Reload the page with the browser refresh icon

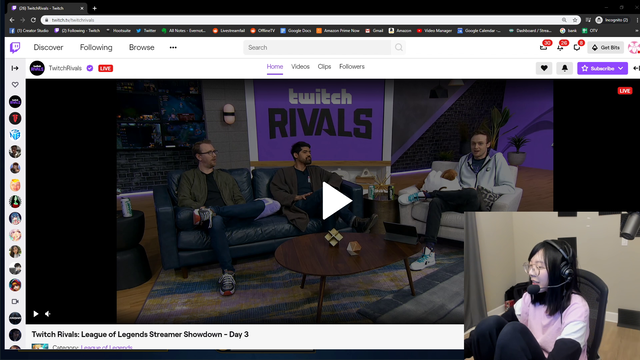[x=33, y=20]
